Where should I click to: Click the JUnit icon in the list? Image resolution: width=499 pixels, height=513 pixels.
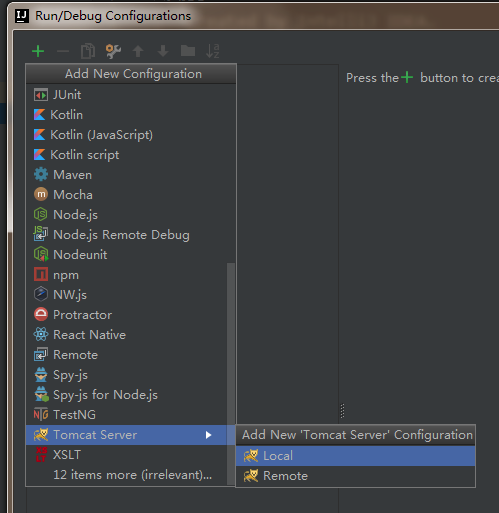(41, 95)
